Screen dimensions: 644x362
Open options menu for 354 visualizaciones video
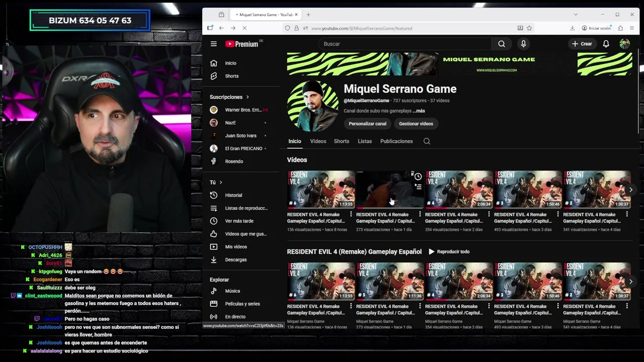[x=489, y=215]
